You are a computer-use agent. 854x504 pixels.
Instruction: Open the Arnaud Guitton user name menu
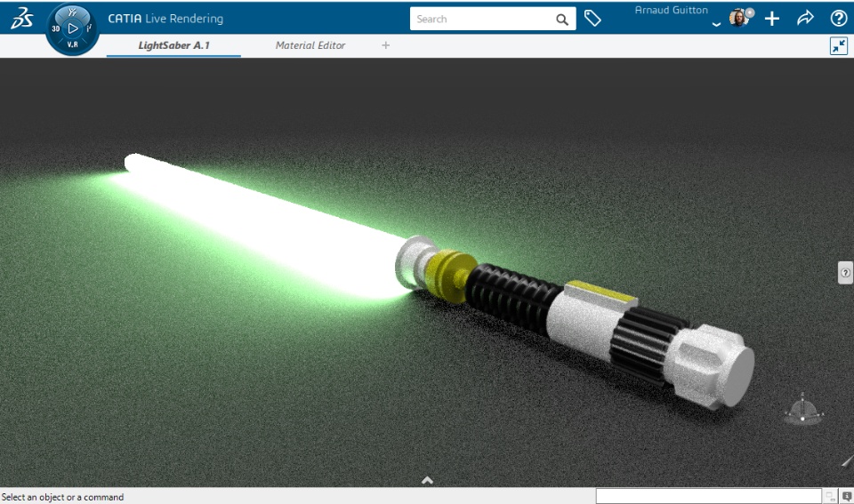click(671, 11)
